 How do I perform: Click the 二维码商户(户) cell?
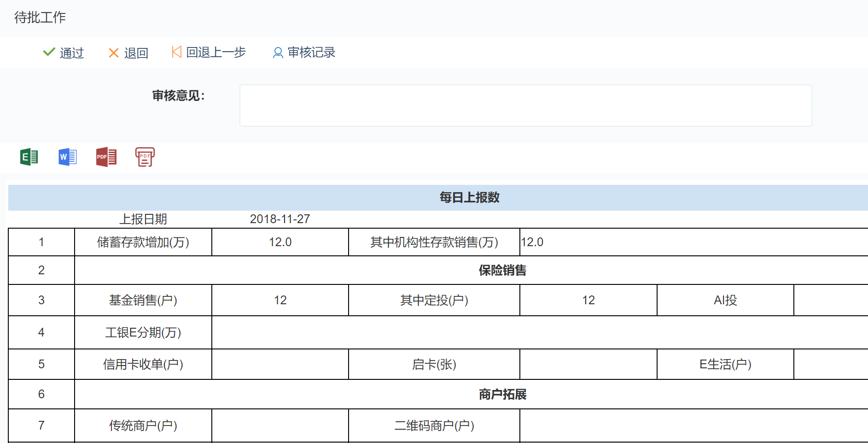pos(434,425)
